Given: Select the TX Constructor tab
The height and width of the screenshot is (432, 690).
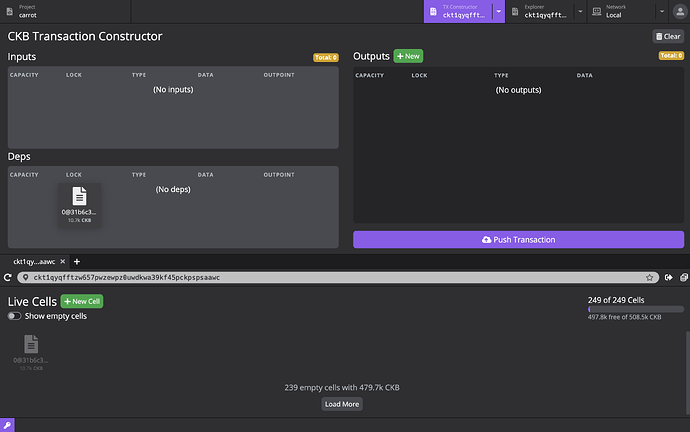Looking at the screenshot, I should tap(458, 11).
